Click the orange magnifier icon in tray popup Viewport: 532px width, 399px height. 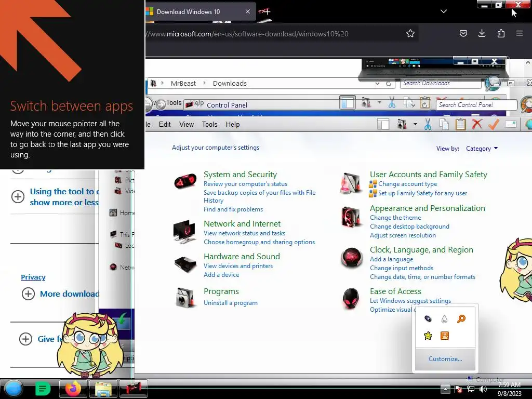point(461,319)
